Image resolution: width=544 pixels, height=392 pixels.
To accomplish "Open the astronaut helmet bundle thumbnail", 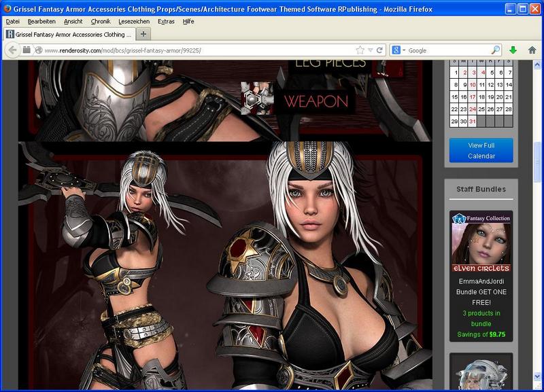I will pos(481,372).
